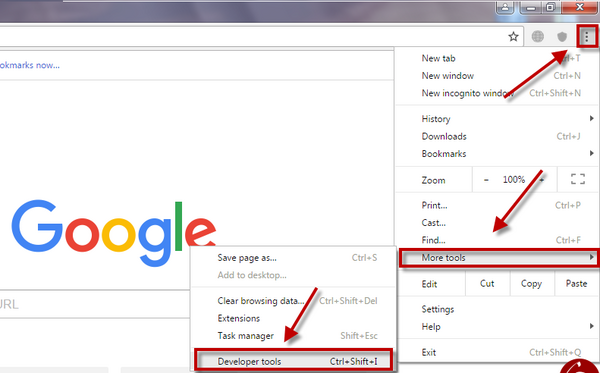Click the bookmark star icon
The width and height of the screenshot is (600, 373).
[x=513, y=37]
